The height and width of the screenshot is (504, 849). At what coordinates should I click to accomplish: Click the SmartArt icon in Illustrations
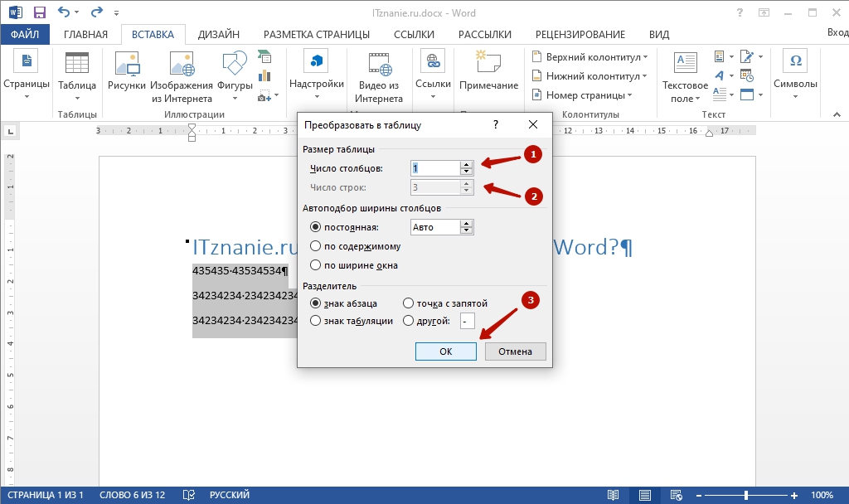pyautogui.click(x=264, y=56)
